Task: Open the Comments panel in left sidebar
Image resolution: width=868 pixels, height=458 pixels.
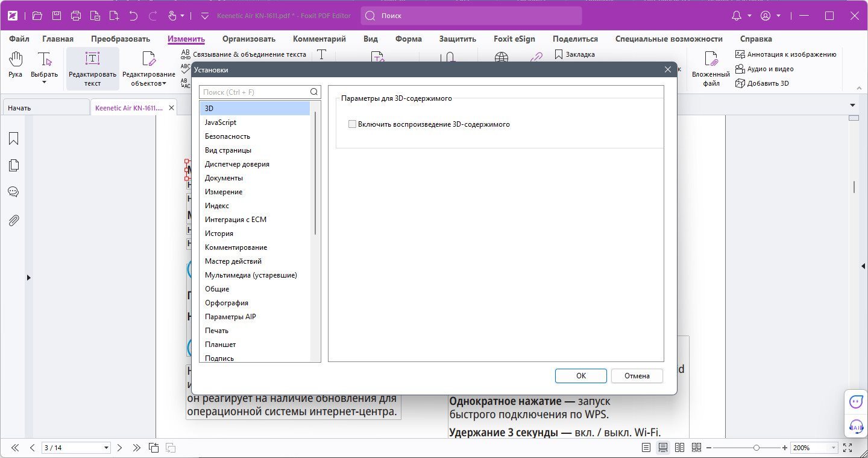Action: coord(13,192)
